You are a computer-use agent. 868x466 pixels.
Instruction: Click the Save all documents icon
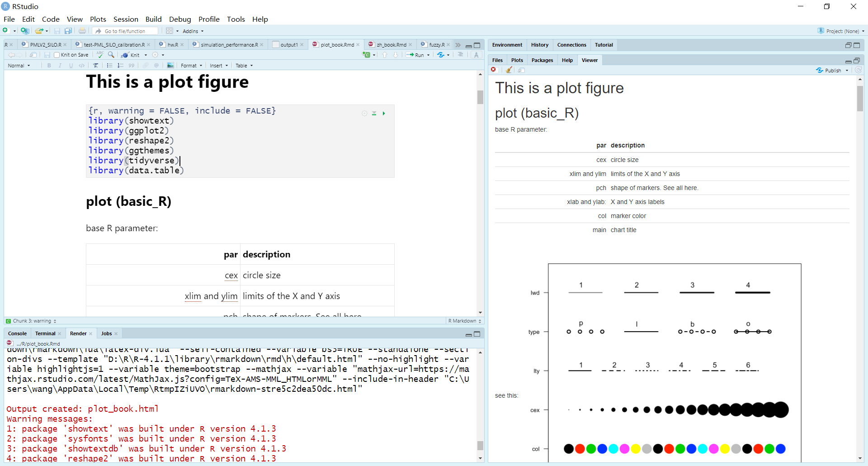pos(68,31)
